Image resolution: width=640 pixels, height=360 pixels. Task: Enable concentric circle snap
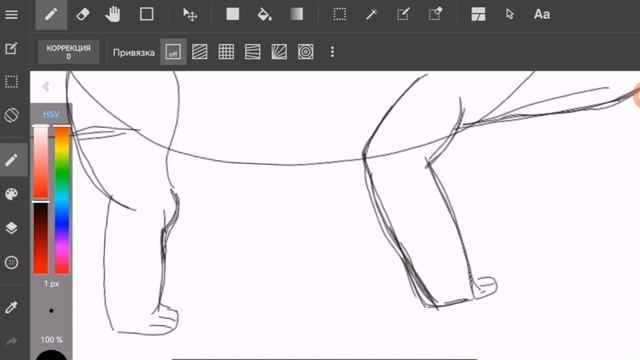click(306, 52)
